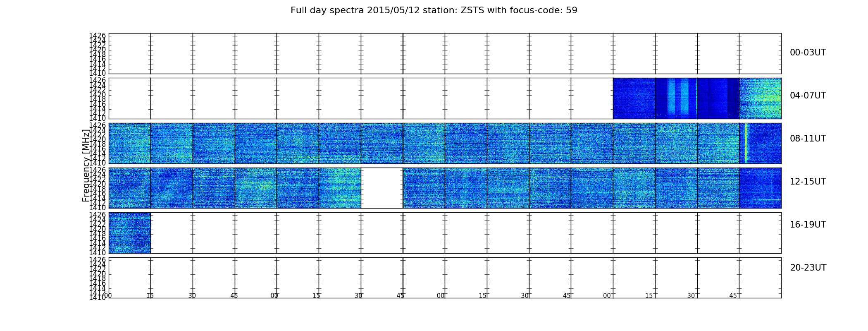Click the yellow-green final block of the 04-07UT row
This screenshot has width=868, height=331.
tap(761, 98)
